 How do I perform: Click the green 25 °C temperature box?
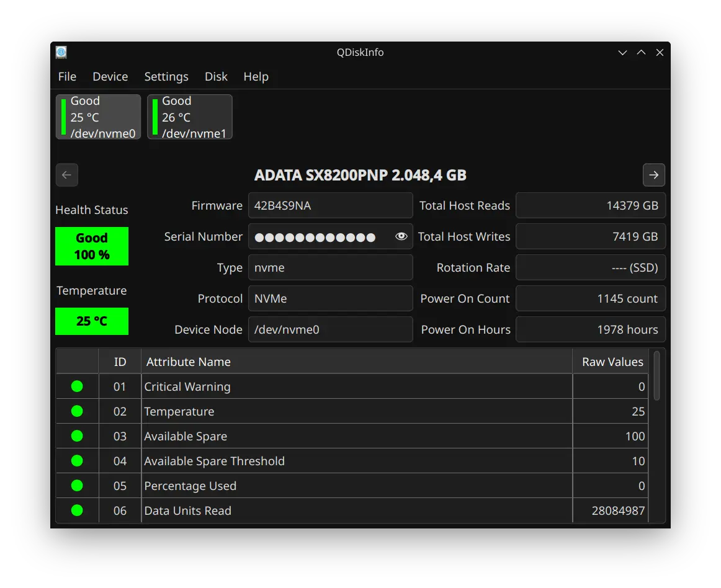92,321
